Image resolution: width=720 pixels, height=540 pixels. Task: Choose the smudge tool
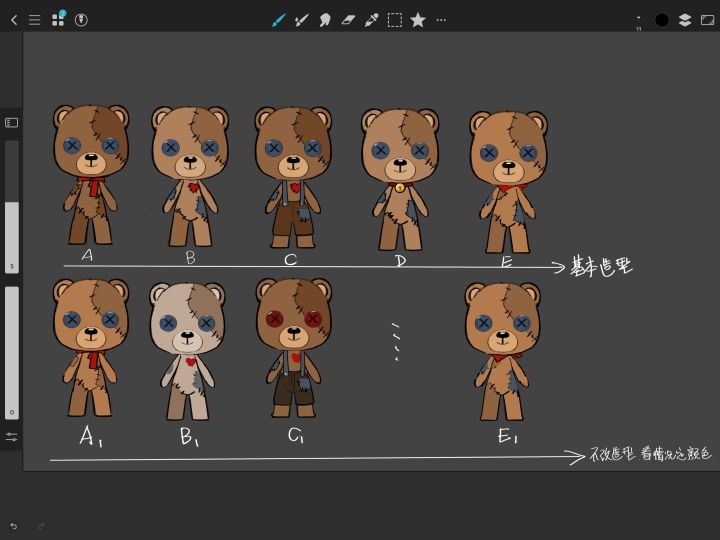(325, 20)
